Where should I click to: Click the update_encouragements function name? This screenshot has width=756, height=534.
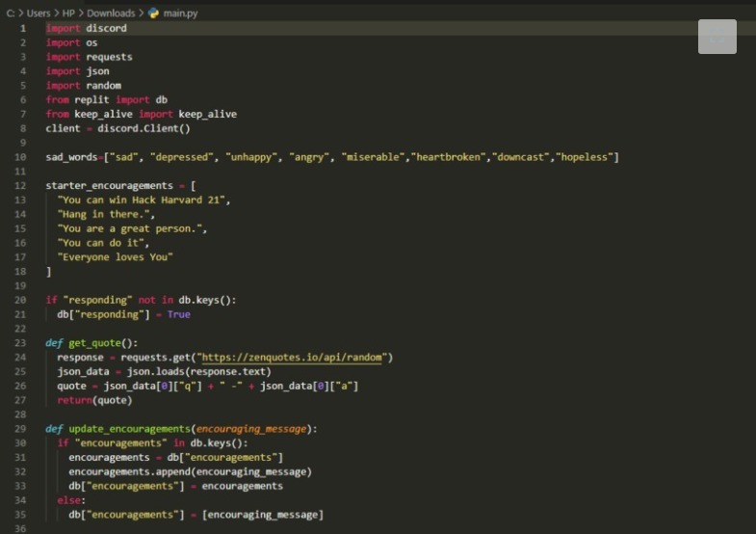click(129, 429)
